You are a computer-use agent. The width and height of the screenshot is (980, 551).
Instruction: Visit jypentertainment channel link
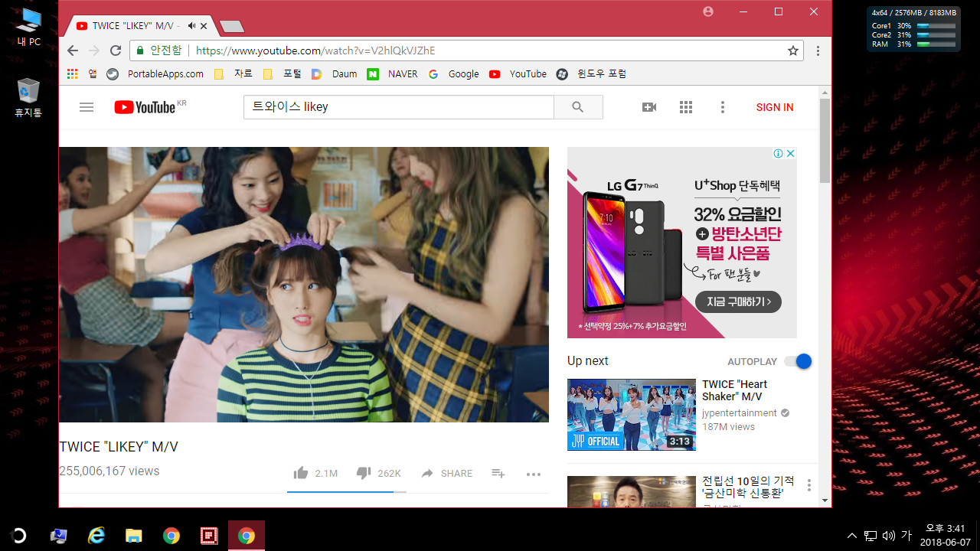pyautogui.click(x=740, y=412)
